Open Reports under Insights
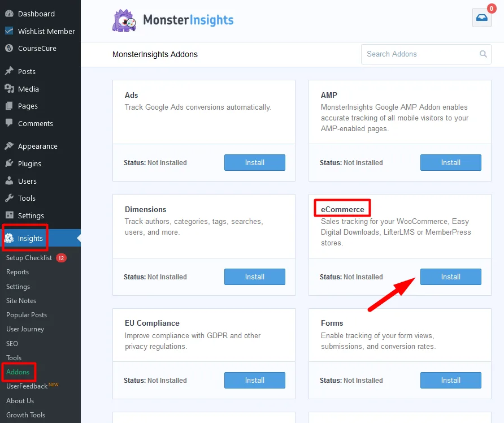The height and width of the screenshot is (423, 504). tap(18, 272)
